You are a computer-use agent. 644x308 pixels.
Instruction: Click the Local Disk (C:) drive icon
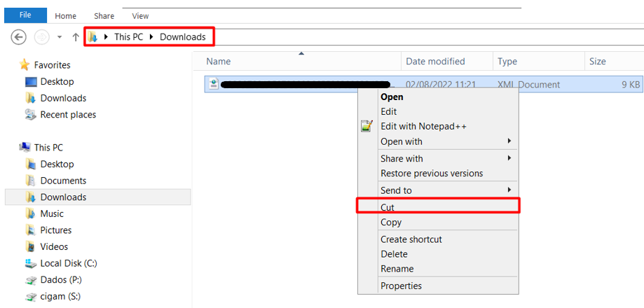(x=31, y=264)
